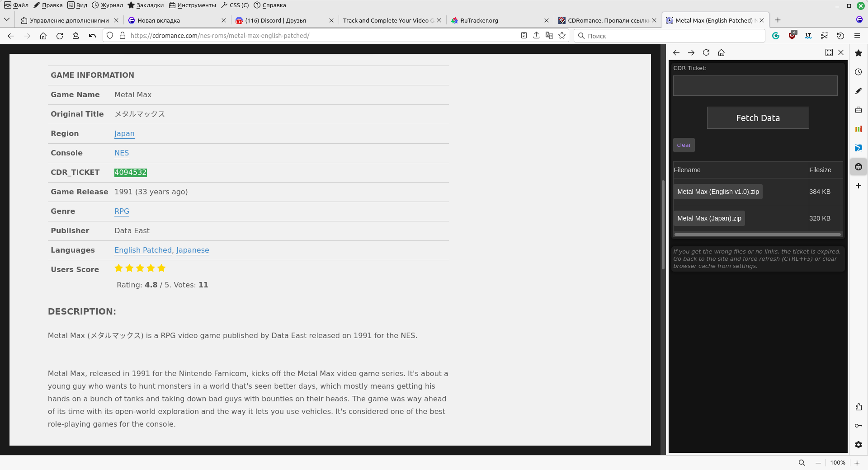
Task: Open the Вид menu
Action: click(77, 5)
